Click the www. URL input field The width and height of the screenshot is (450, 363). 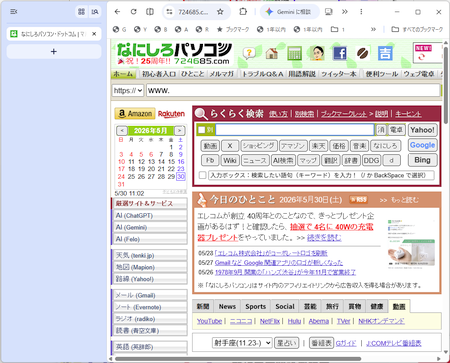[x=293, y=90]
